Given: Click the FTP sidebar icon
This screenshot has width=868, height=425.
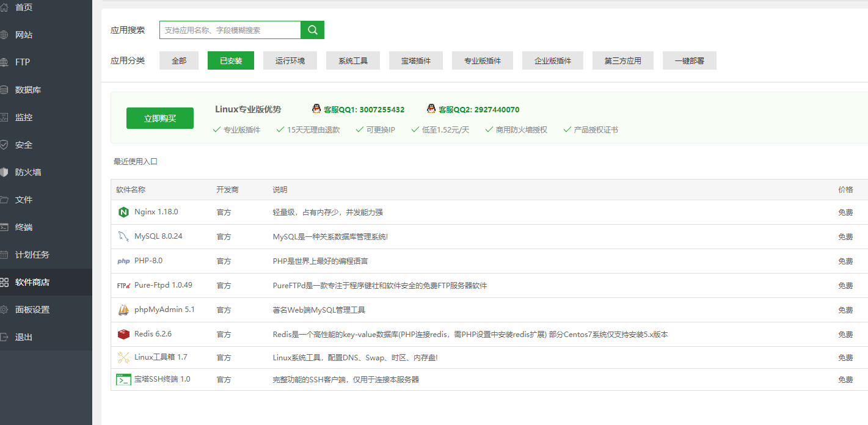Looking at the screenshot, I should point(4,62).
